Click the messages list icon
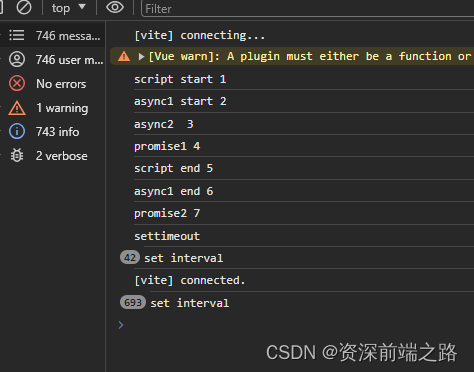 pos(17,35)
